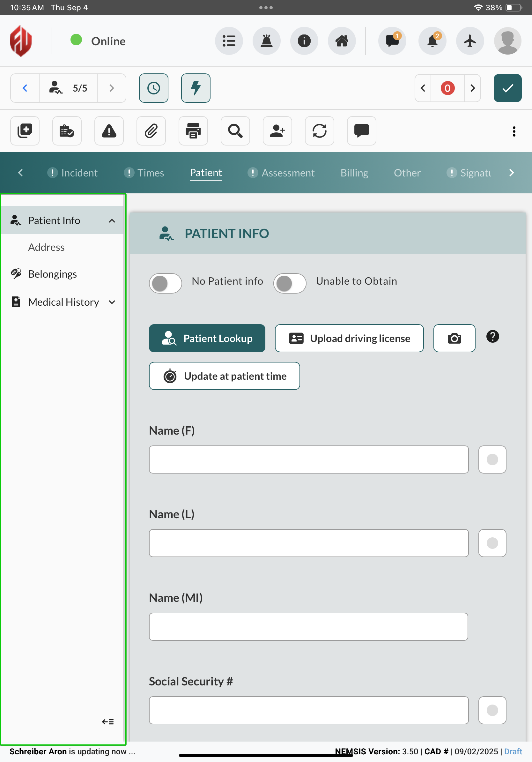Image resolution: width=532 pixels, height=762 pixels.
Task: Click Upload driving license button
Action: pos(349,338)
